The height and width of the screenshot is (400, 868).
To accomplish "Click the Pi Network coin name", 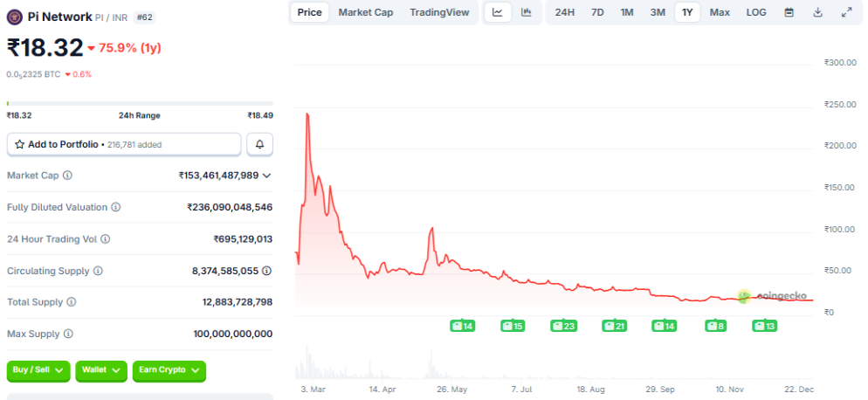I will (59, 17).
